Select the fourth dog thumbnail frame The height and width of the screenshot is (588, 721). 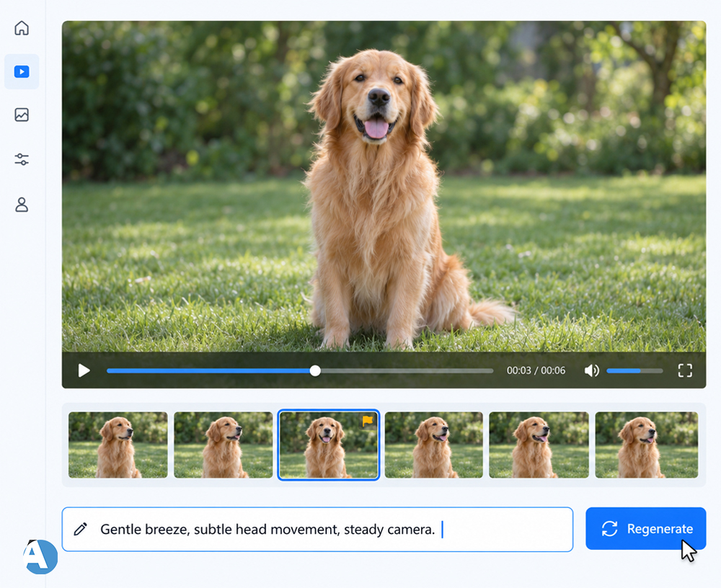point(433,445)
